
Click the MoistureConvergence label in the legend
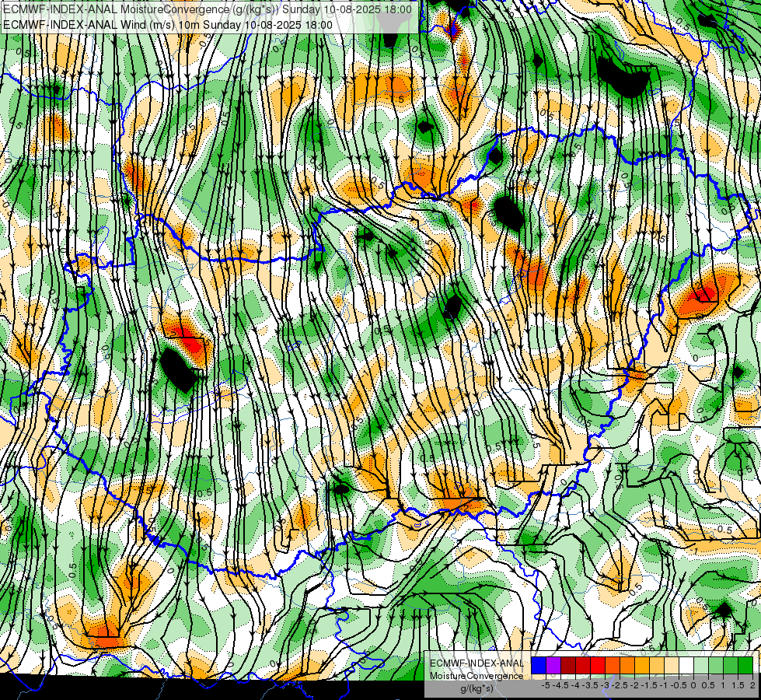tap(476, 676)
